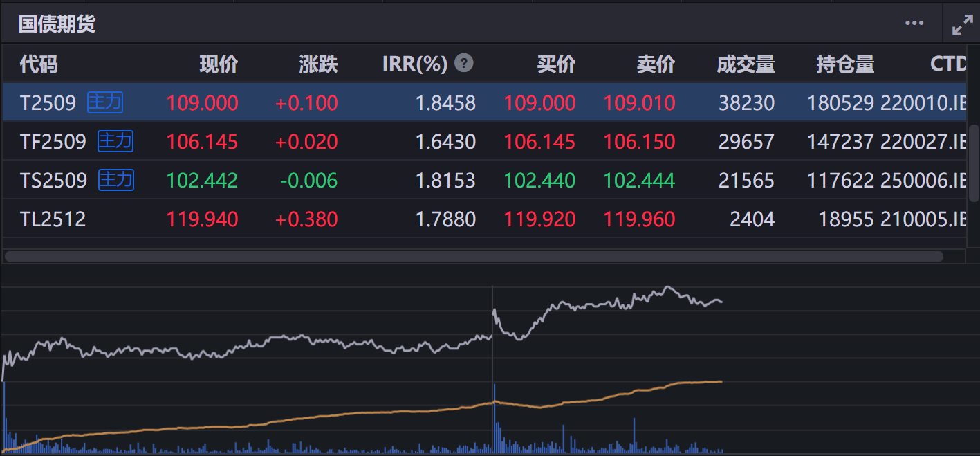
Task: Click the ask price 109.010
Action: click(640, 104)
